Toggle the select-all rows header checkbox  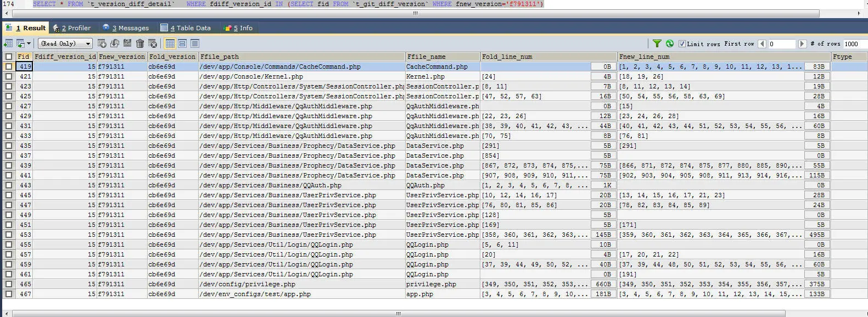pyautogui.click(x=9, y=57)
